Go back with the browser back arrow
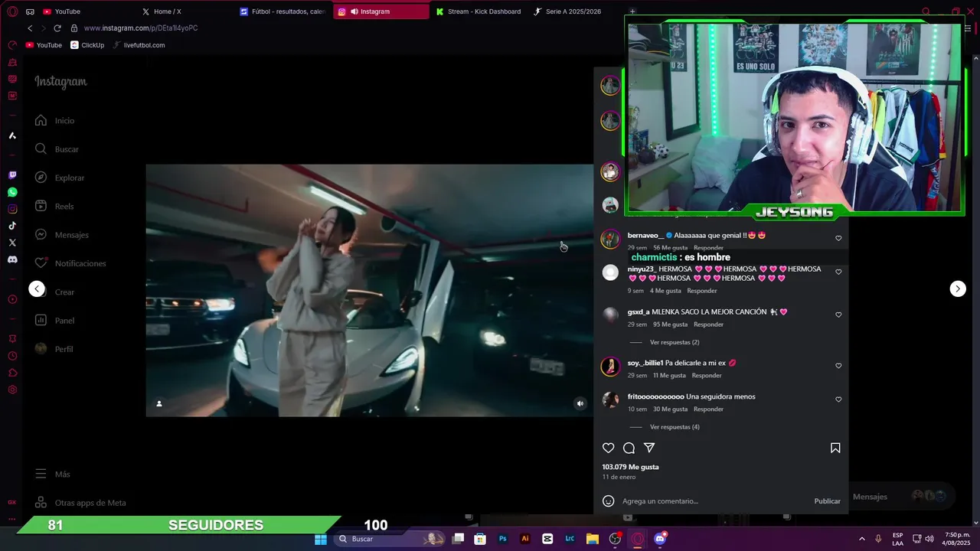 30,28
